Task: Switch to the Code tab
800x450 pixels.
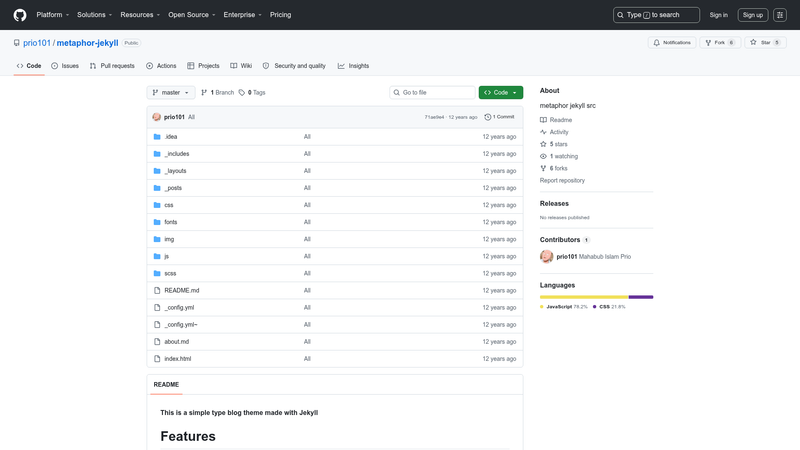Action: pos(29,66)
